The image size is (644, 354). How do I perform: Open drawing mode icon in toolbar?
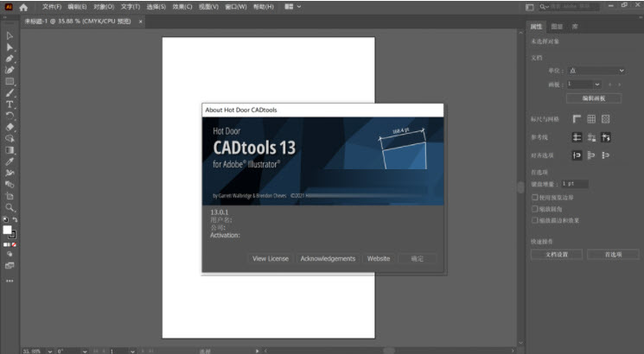(10, 255)
